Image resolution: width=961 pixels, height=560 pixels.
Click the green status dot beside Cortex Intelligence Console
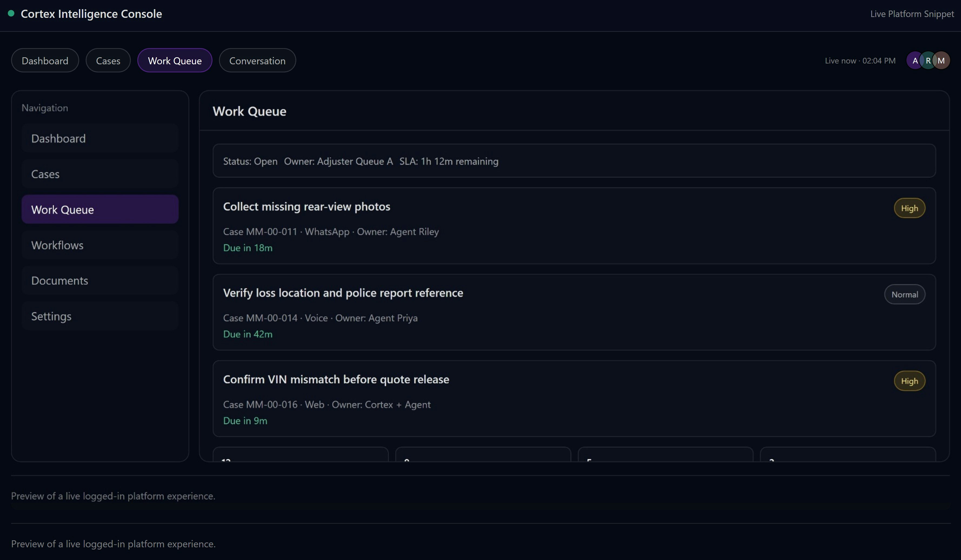coord(11,14)
